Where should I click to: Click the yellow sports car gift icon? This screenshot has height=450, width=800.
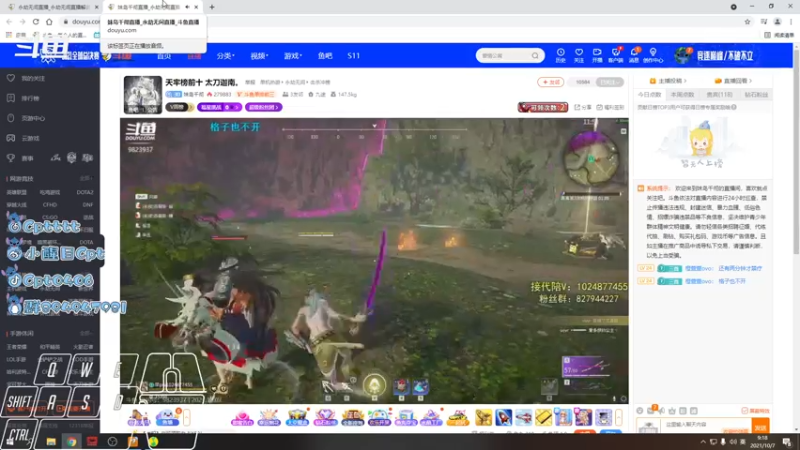[x=458, y=417]
